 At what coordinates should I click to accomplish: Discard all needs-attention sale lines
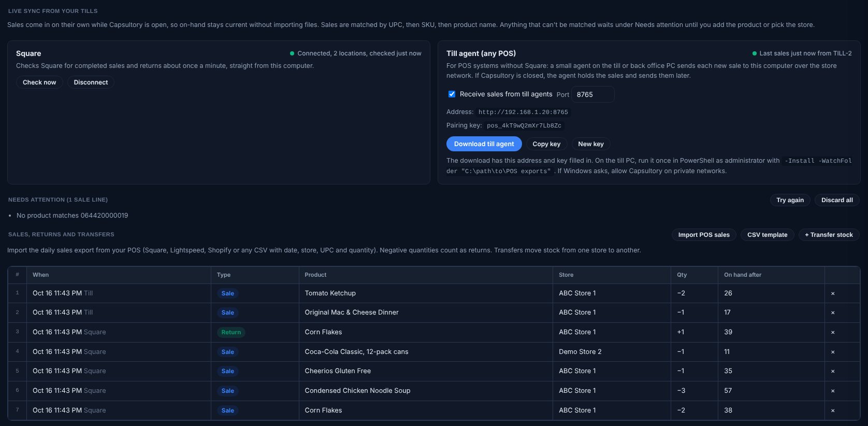pyautogui.click(x=837, y=200)
